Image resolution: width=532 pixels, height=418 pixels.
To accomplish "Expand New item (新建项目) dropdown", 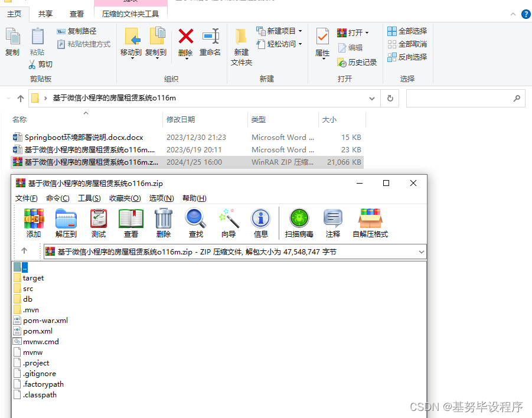I will (301, 31).
